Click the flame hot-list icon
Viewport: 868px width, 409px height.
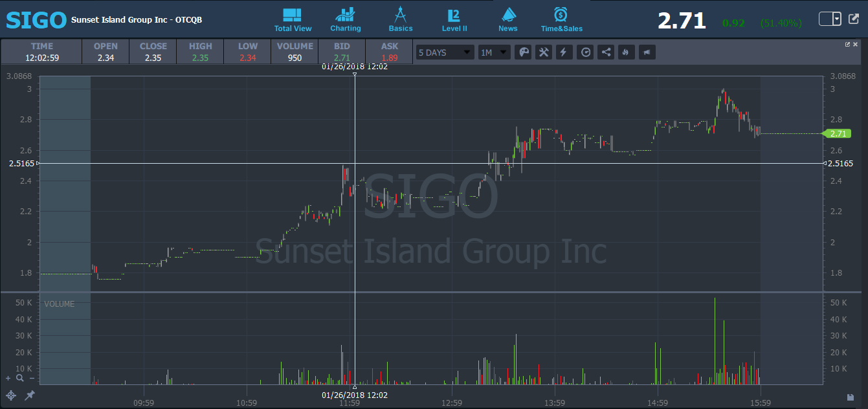click(626, 52)
